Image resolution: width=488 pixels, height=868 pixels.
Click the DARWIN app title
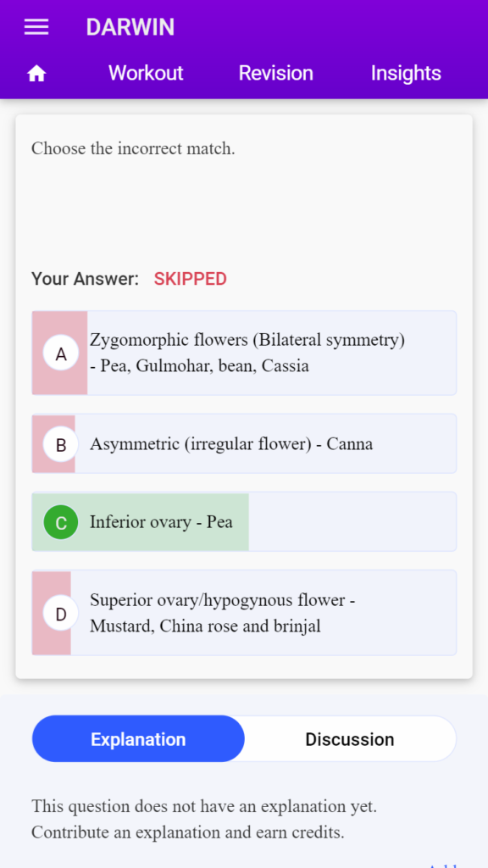pos(130,27)
